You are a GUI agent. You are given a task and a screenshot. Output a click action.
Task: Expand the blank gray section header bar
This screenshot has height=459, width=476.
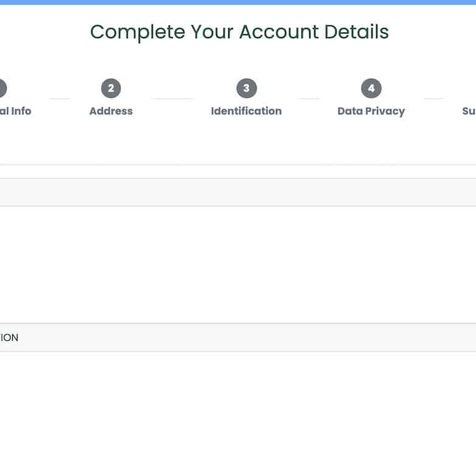pos(237,192)
